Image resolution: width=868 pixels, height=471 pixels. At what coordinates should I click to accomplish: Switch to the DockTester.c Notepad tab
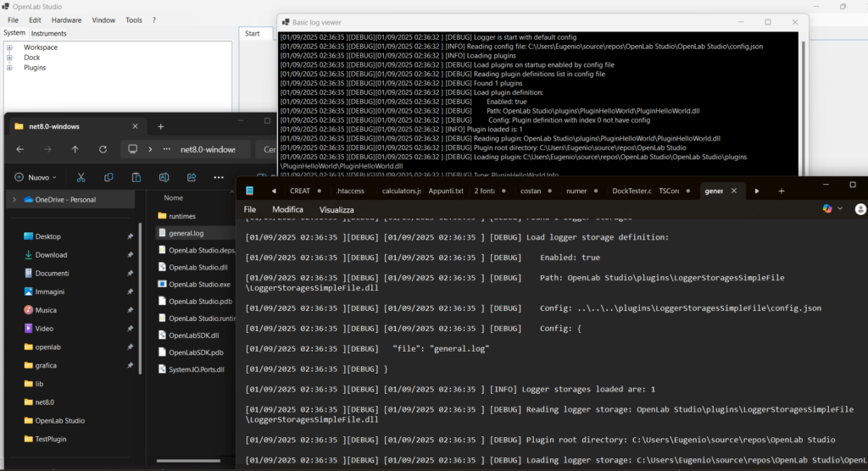[x=632, y=191]
